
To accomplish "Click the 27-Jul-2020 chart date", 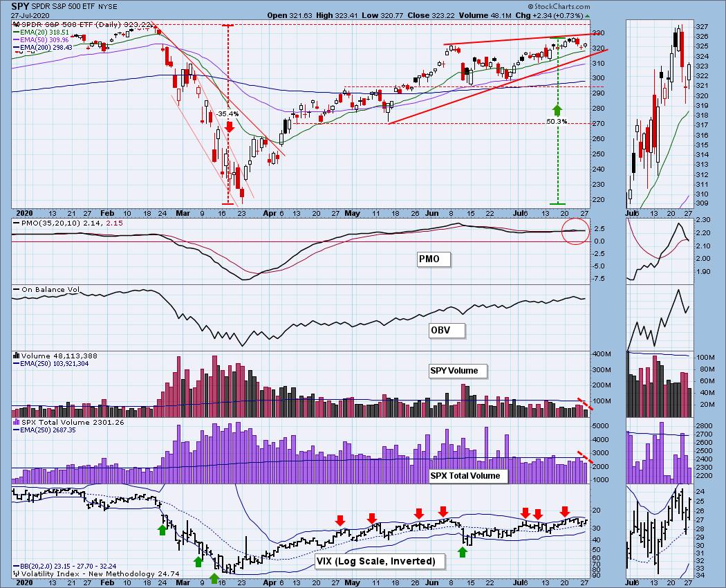I will coord(29,15).
